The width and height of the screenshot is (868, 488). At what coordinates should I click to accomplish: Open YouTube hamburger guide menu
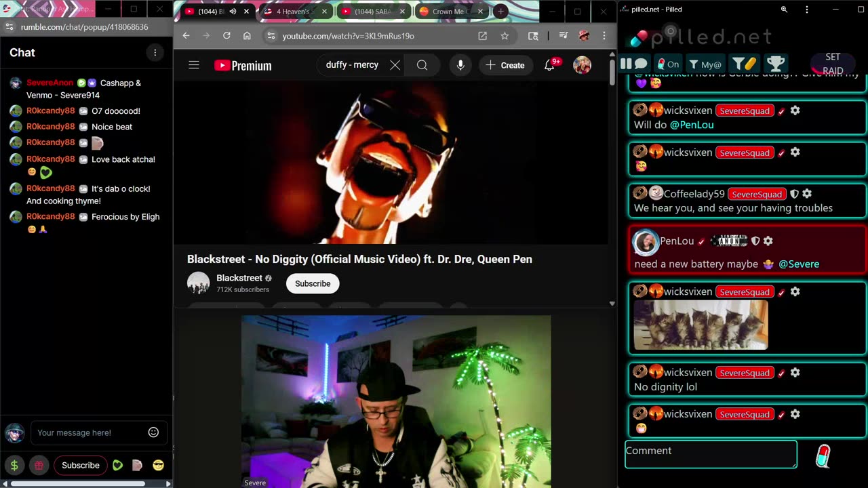194,65
